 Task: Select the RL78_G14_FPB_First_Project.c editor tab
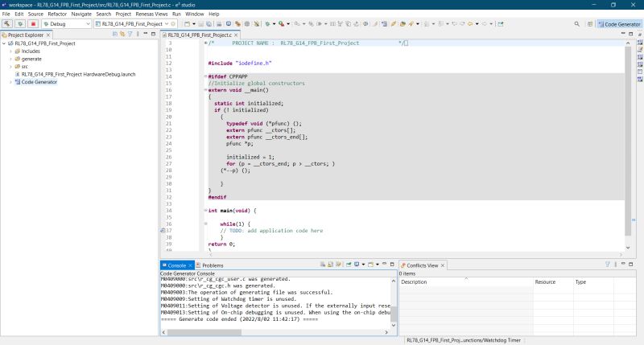[x=199, y=35]
